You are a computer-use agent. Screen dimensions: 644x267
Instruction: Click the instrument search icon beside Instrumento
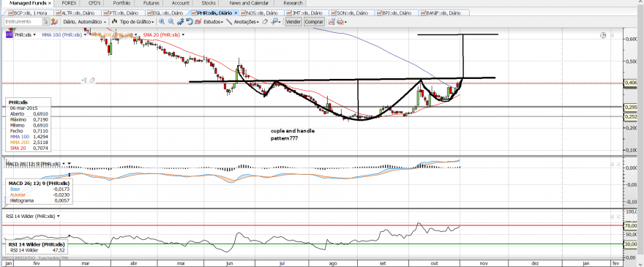click(46, 21)
